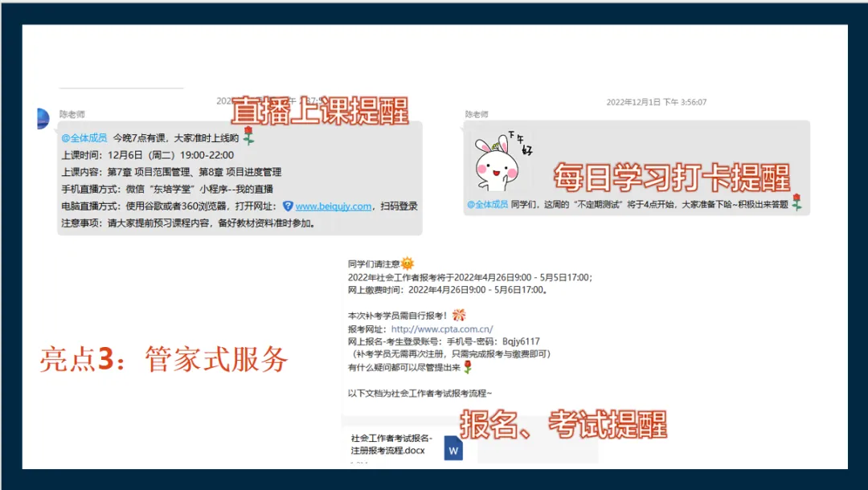Click the heading 直播上课提醒

tap(320, 111)
